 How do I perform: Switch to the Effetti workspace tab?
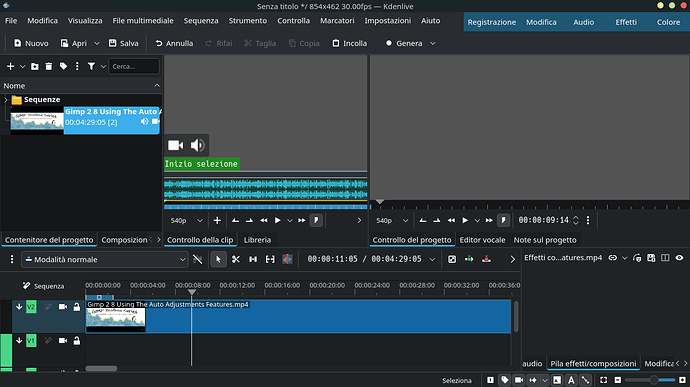point(626,22)
